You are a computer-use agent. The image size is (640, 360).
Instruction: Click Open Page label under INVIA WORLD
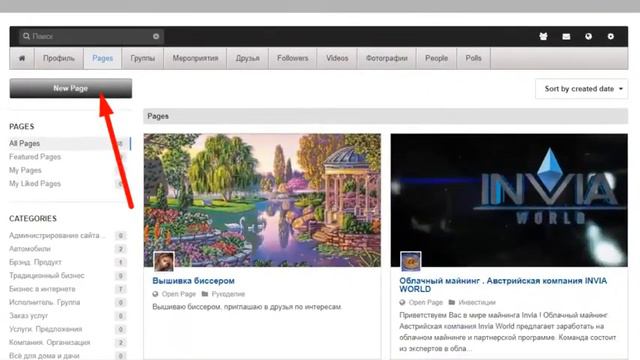426,302
